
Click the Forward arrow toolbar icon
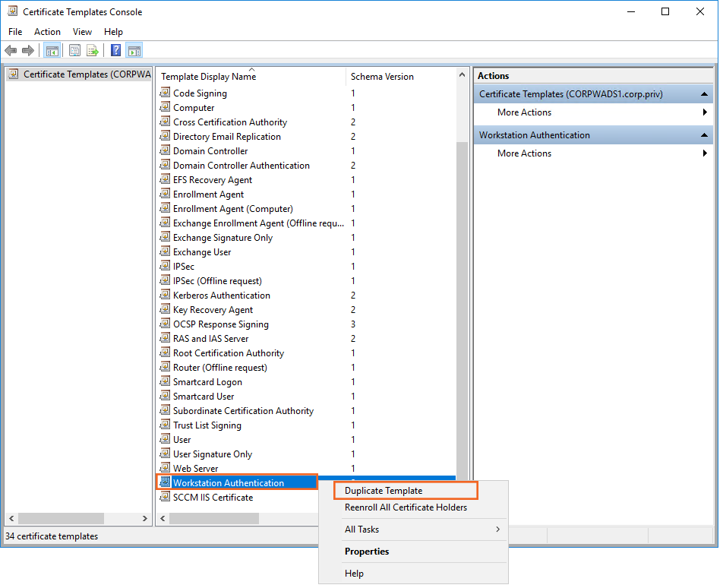[28, 51]
